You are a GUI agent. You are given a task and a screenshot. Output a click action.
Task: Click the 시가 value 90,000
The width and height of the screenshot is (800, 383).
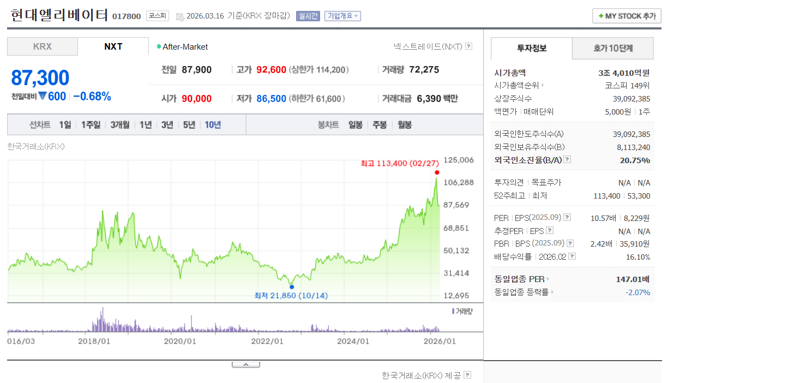(x=196, y=98)
